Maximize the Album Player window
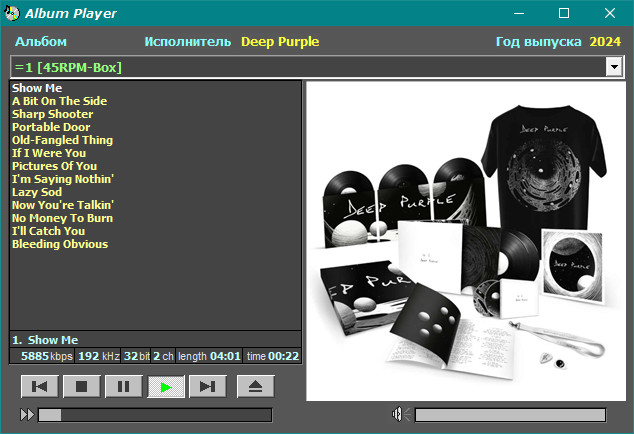 coord(564,13)
